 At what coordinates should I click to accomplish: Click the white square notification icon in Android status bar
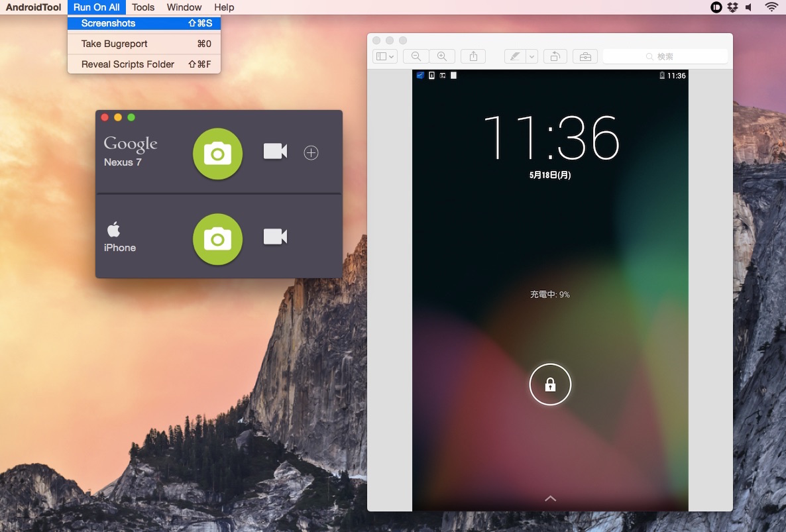point(453,75)
